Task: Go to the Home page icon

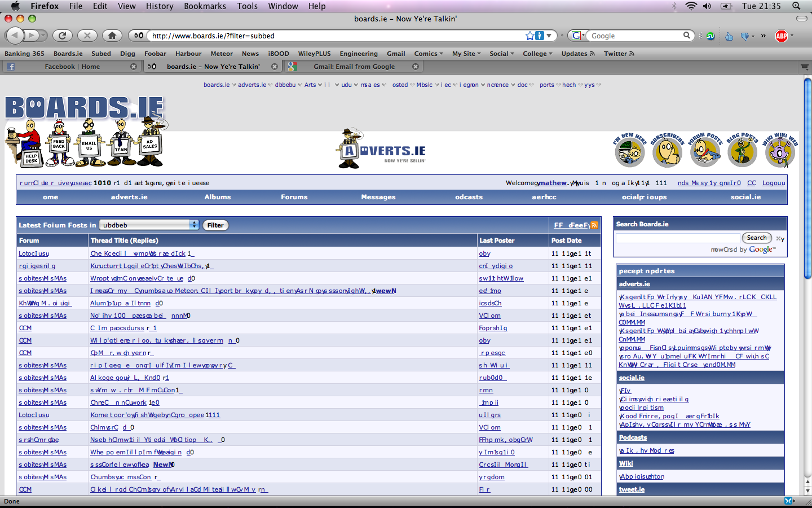Action: (112, 36)
